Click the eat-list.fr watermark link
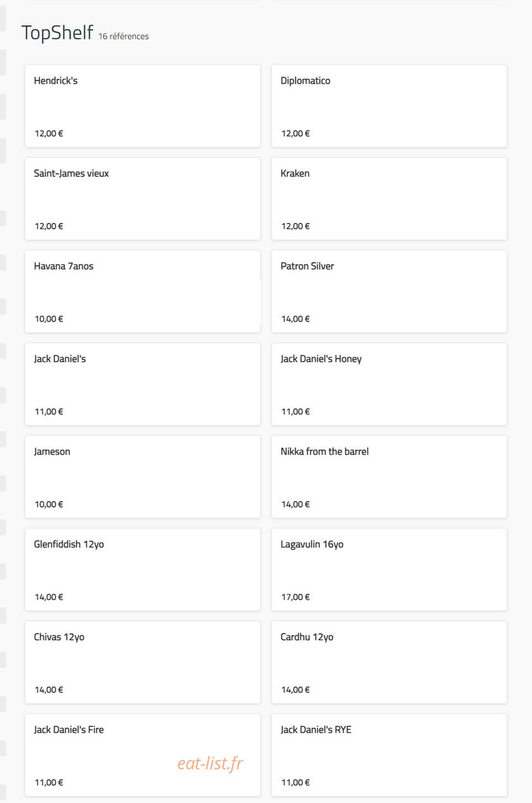Image resolution: width=532 pixels, height=803 pixels. pos(210,763)
